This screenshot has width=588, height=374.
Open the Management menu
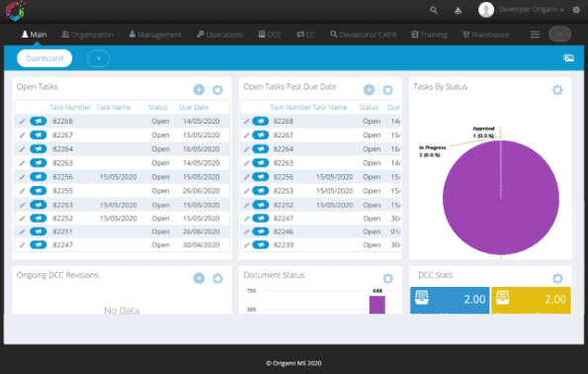155,35
